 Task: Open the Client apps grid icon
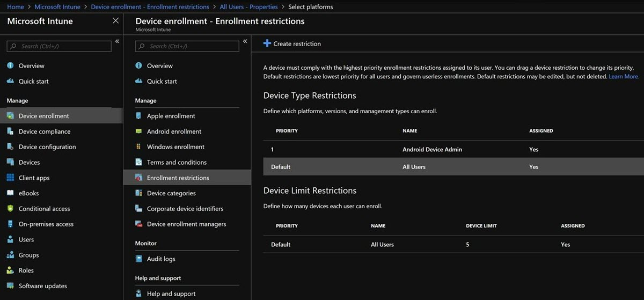pyautogui.click(x=10, y=178)
